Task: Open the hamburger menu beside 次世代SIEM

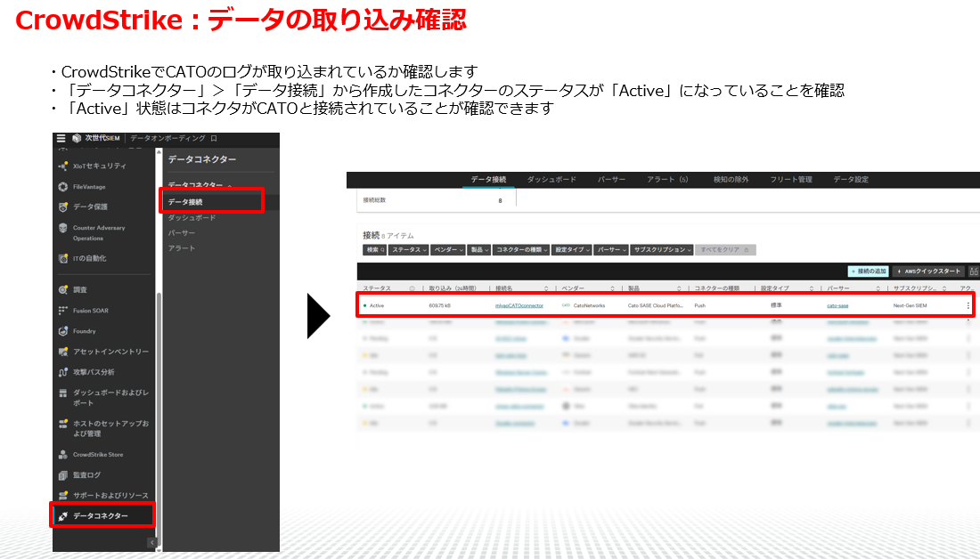Action: coord(61,138)
